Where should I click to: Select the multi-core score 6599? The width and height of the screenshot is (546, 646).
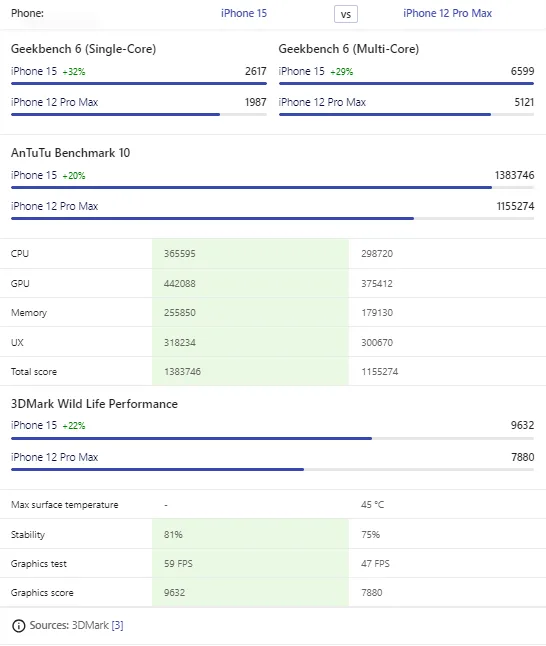click(x=523, y=71)
